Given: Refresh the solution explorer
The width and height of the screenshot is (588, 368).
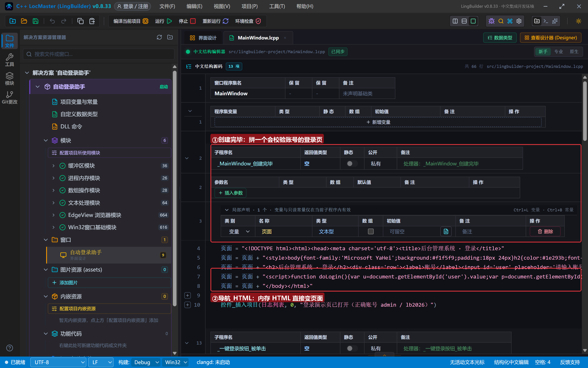Looking at the screenshot, I should tap(159, 37).
